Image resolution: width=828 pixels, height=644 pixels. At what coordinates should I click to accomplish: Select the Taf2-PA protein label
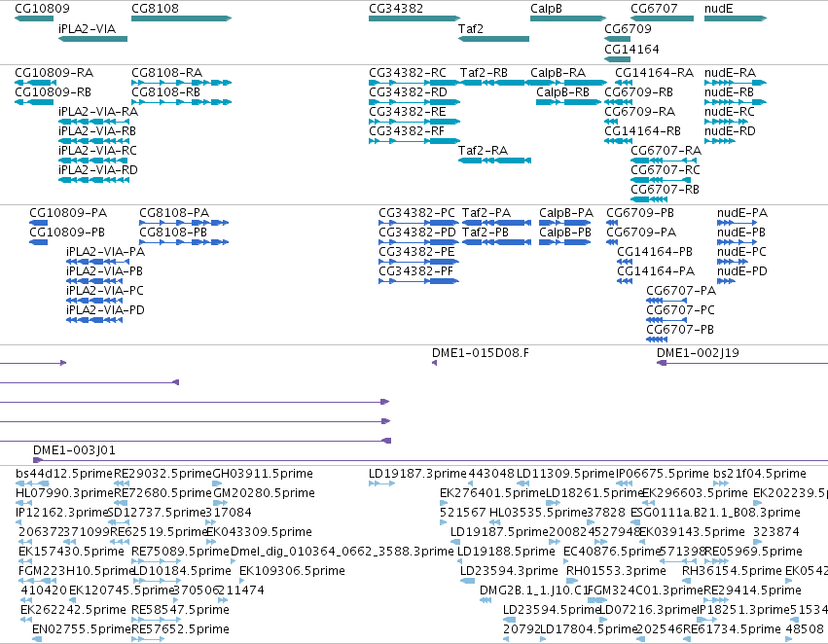tap(486, 213)
